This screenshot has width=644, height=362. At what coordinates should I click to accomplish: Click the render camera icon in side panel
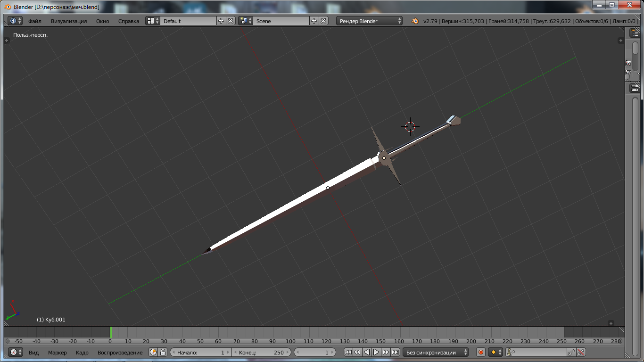[628, 63]
